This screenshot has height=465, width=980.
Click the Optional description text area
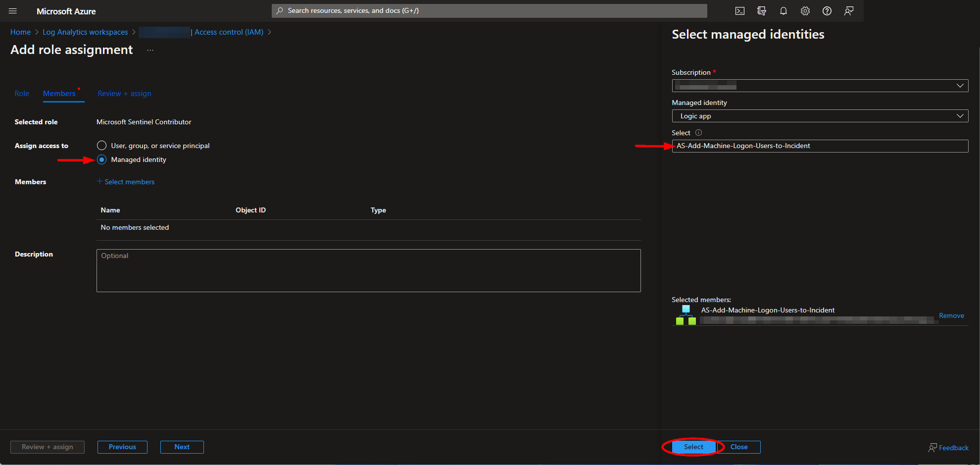pos(368,270)
